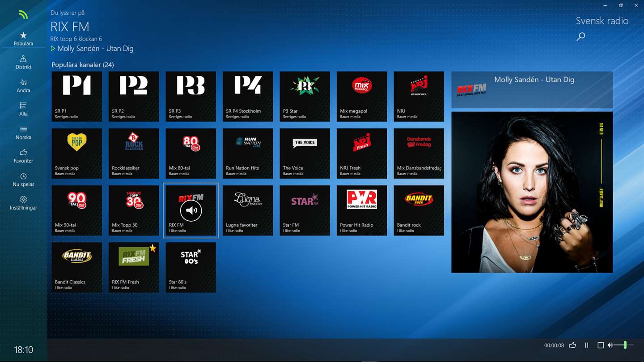The image size is (644, 362).
Task: Click the 18:10 clock display
Action: point(23,350)
